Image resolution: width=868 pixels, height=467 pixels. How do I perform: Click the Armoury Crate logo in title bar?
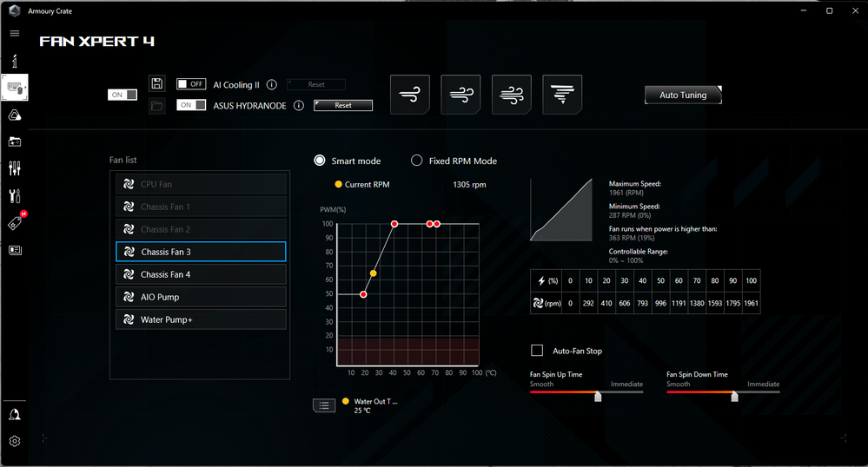point(15,10)
